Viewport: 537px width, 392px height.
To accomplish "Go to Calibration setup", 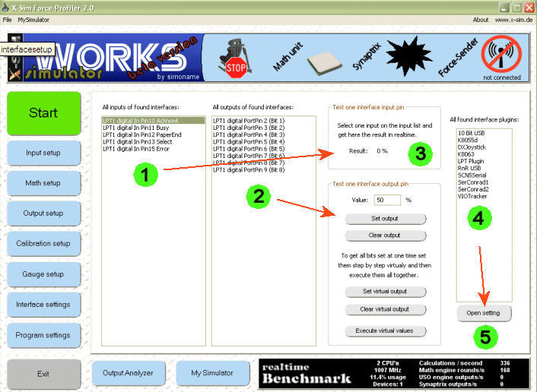I will [43, 244].
